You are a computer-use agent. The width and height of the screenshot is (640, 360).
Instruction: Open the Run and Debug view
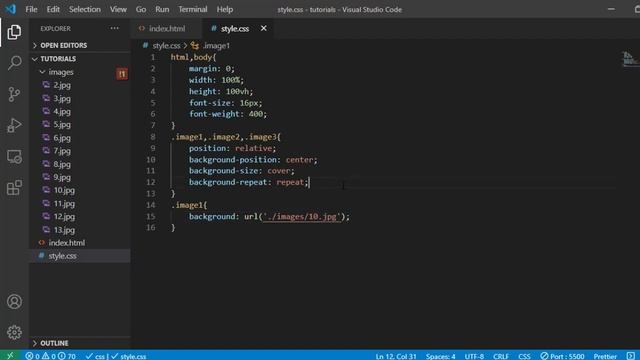pos(14,125)
